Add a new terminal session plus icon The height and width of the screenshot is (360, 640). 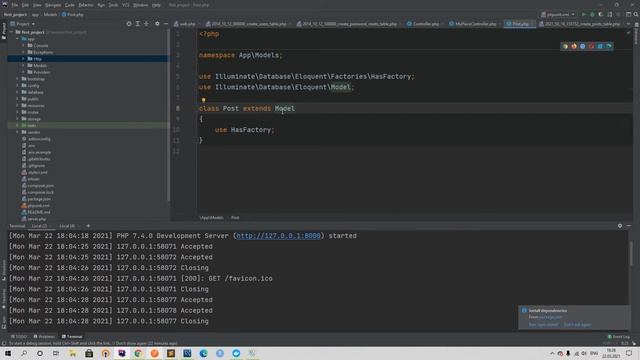click(x=88, y=226)
